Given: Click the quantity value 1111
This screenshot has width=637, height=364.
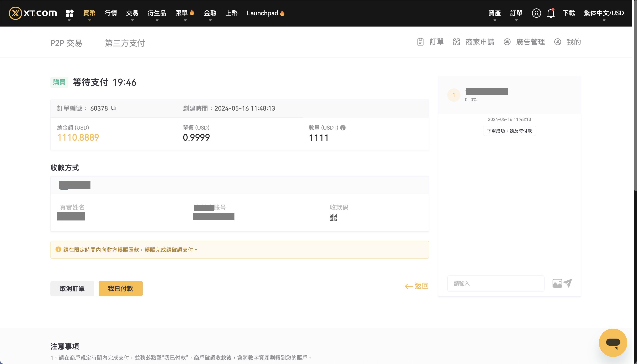Looking at the screenshot, I should click(319, 138).
